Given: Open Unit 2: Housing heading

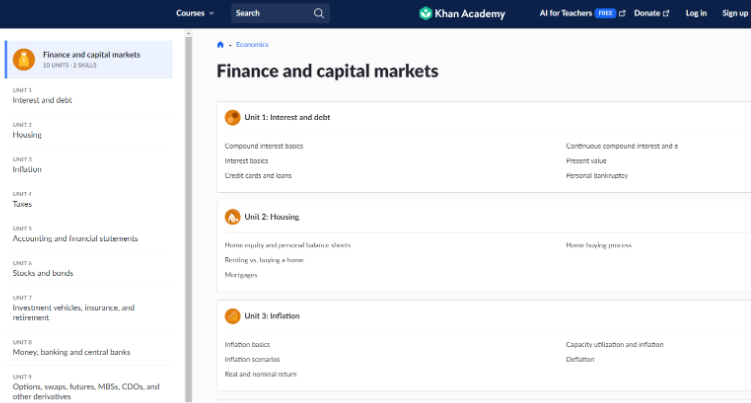Looking at the screenshot, I should [272, 217].
